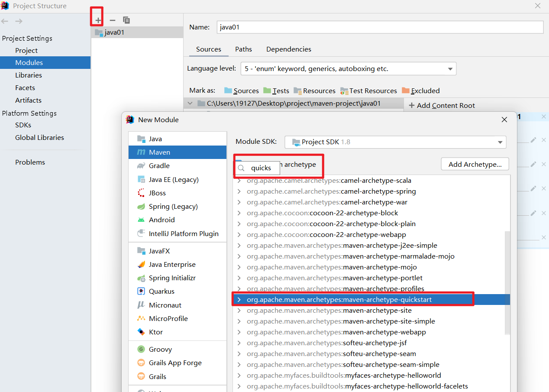Viewport: 549px width, 392px height.
Task: Click the forward arrow in Project Structure
Action: [19, 21]
